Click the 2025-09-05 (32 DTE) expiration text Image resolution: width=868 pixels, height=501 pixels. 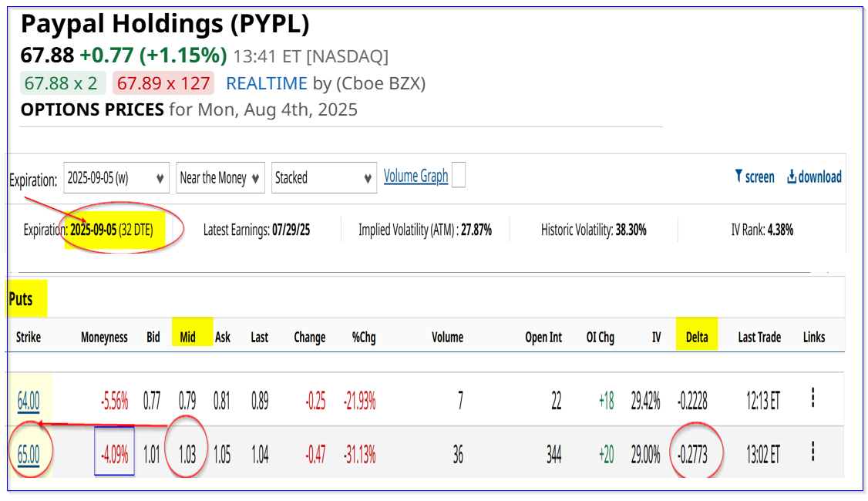point(111,230)
